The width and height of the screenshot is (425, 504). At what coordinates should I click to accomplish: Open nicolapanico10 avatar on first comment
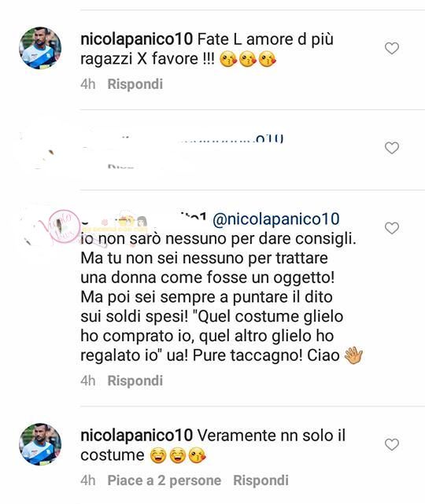coord(40,48)
